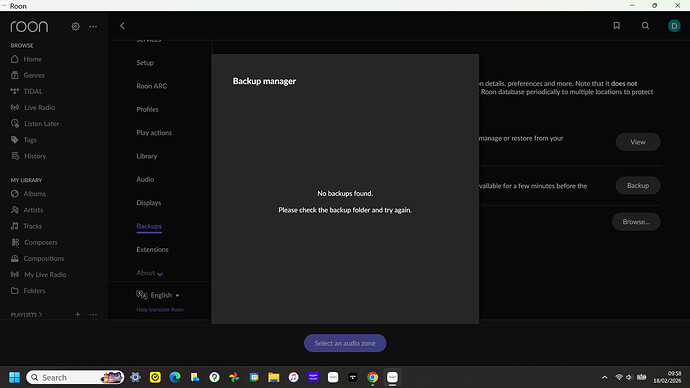The image size is (690, 388).
Task: Open pinwheel photos icon in taskbar
Action: (234, 377)
